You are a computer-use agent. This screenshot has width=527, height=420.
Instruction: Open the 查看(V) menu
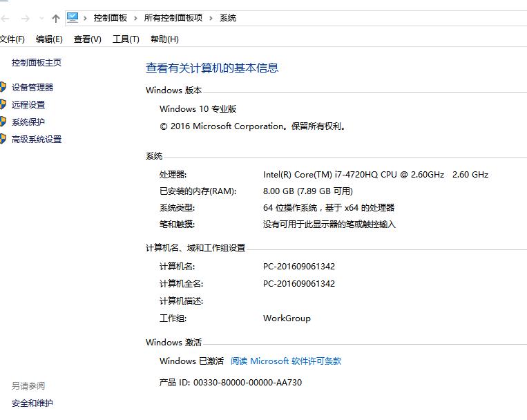coord(87,39)
